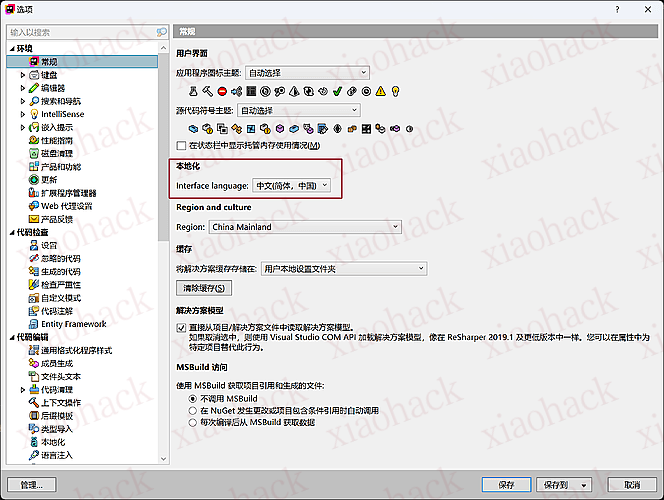Click the icon beside 产品和功能
Viewport: 664px width, 500px height.
pos(34,167)
